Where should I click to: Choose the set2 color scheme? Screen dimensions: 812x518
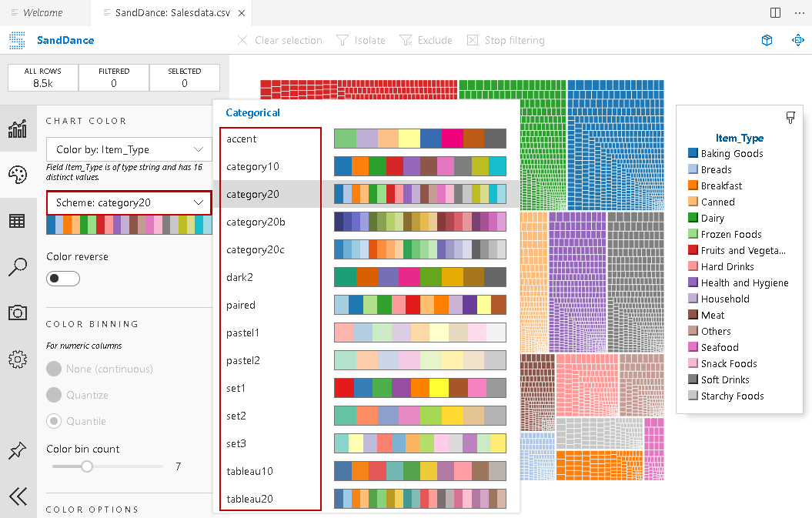coord(366,416)
